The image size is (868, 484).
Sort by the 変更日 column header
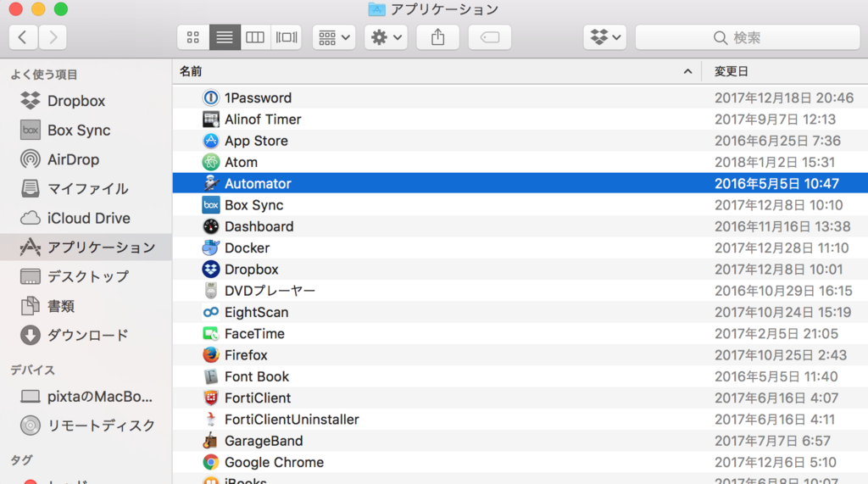(x=785, y=71)
